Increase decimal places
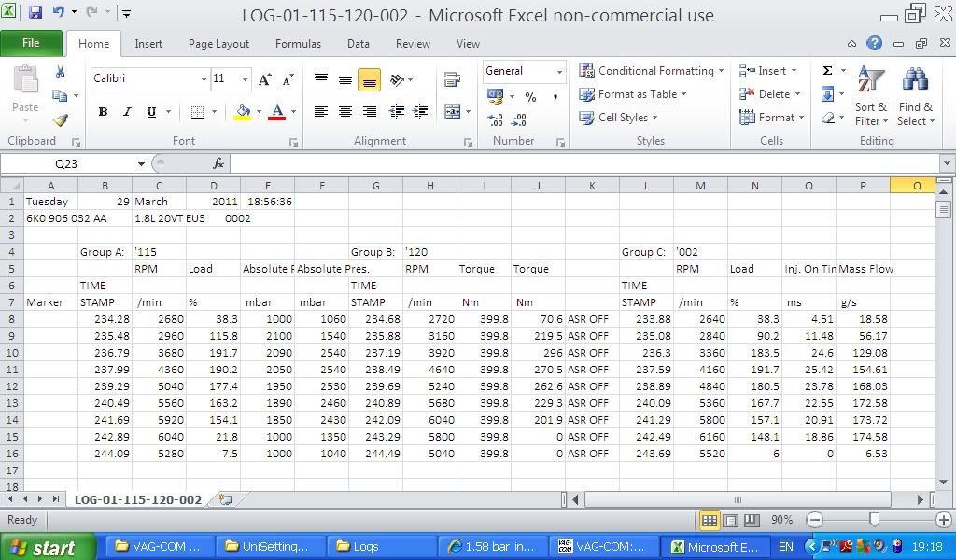The height and width of the screenshot is (560, 956). tap(495, 120)
